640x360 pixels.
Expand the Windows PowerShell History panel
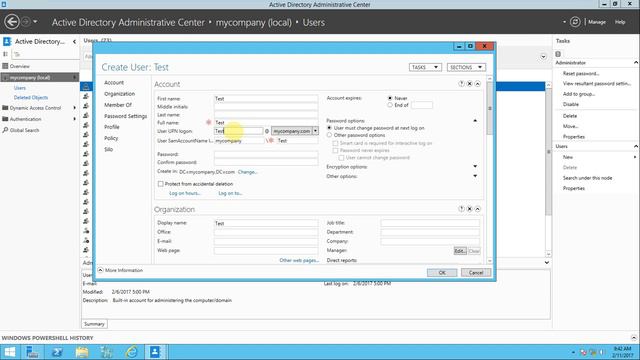coord(634,338)
